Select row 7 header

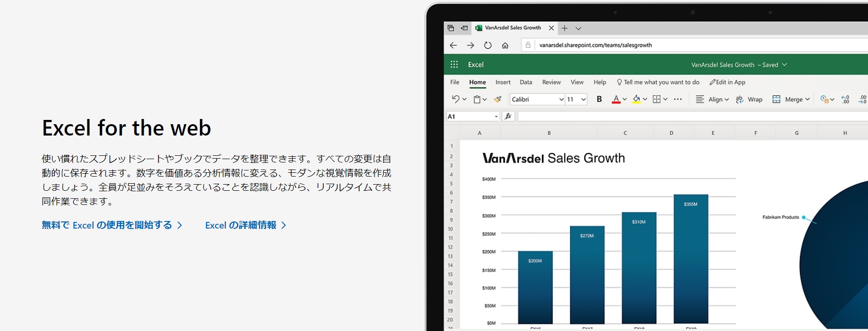451,202
